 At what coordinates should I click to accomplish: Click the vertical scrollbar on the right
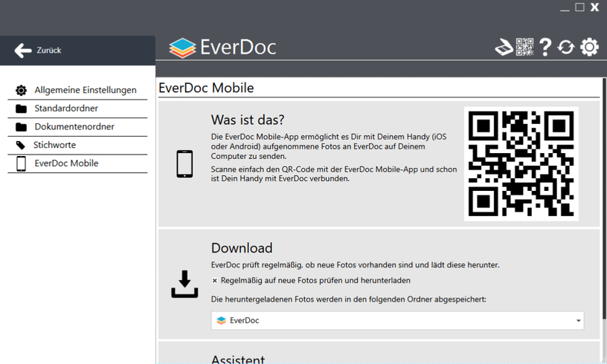(x=603, y=223)
